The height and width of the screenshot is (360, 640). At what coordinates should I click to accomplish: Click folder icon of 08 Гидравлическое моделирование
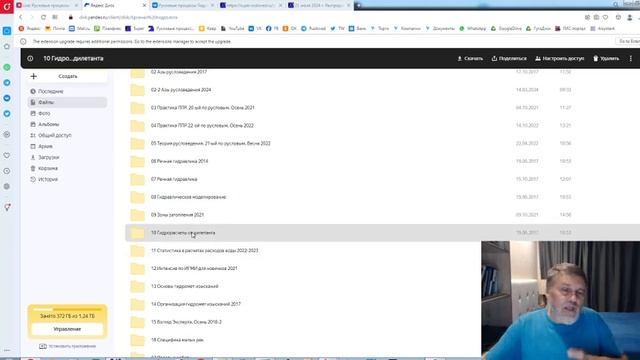tap(138, 197)
